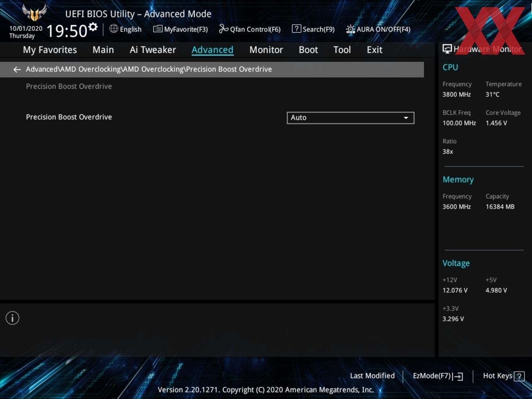Click the Memory section heading

(458, 180)
